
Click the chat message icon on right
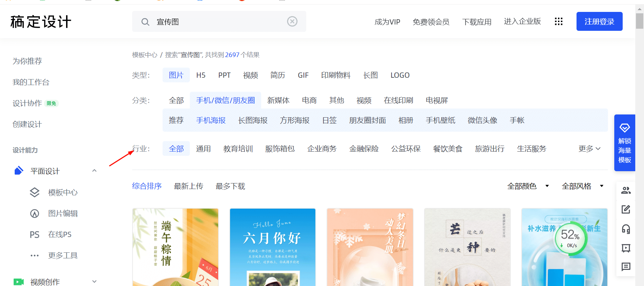pyautogui.click(x=626, y=267)
